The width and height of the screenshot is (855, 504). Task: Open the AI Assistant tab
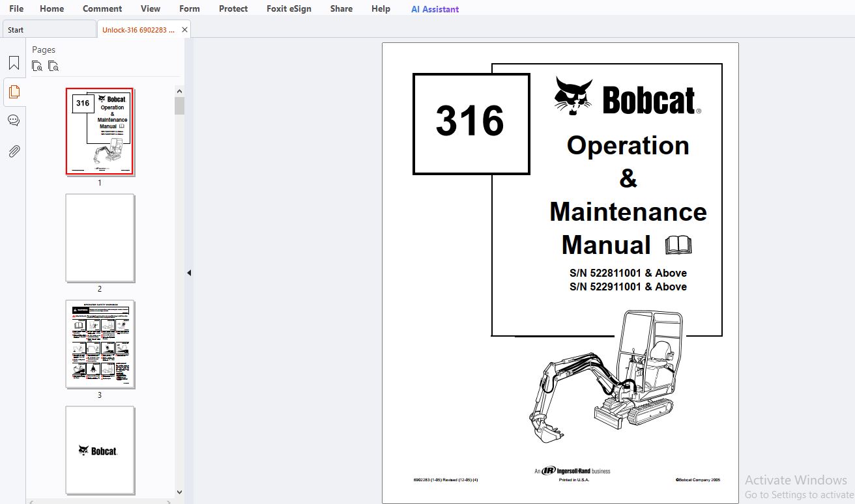(x=435, y=9)
